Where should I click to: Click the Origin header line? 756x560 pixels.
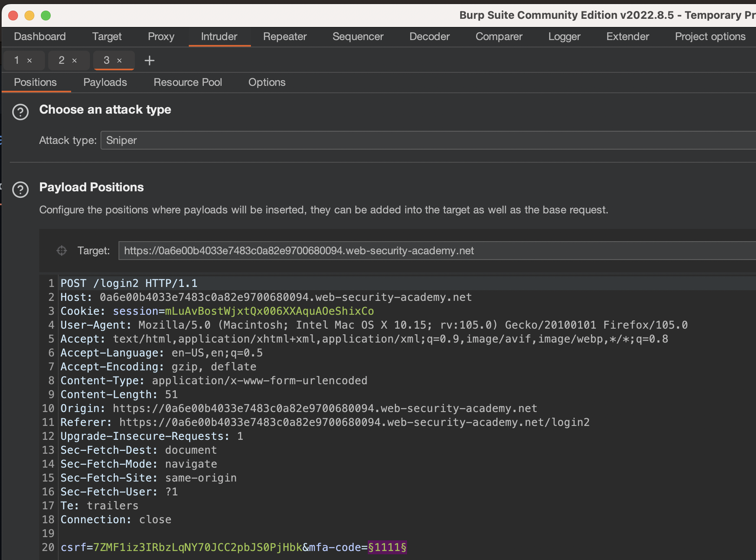299,408
